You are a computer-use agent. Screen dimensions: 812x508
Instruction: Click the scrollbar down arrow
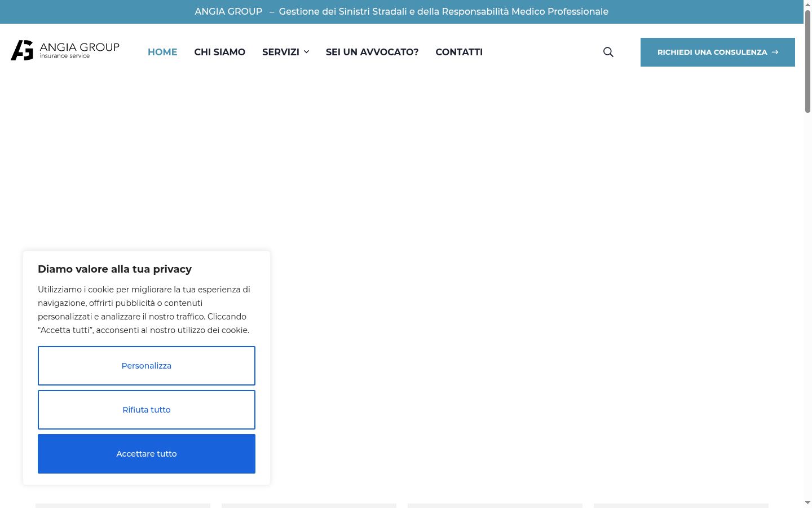point(807,503)
